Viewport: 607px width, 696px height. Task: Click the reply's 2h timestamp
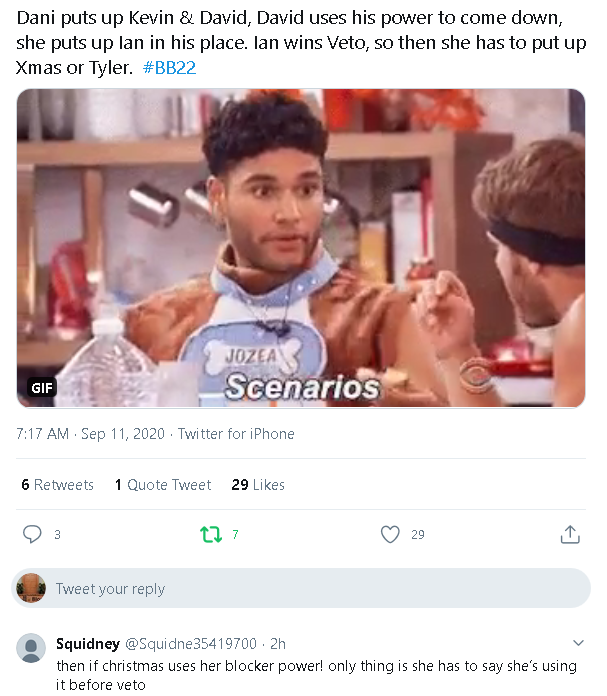[278, 643]
